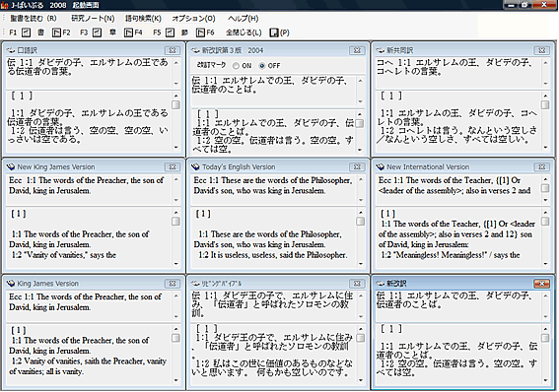Close the New International Version panel
This screenshot has height=392, width=559.
542,167
